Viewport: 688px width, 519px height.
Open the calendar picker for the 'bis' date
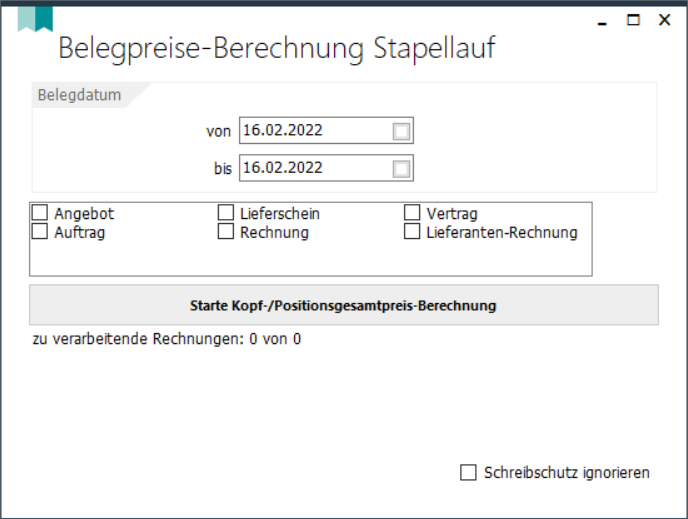(x=401, y=169)
